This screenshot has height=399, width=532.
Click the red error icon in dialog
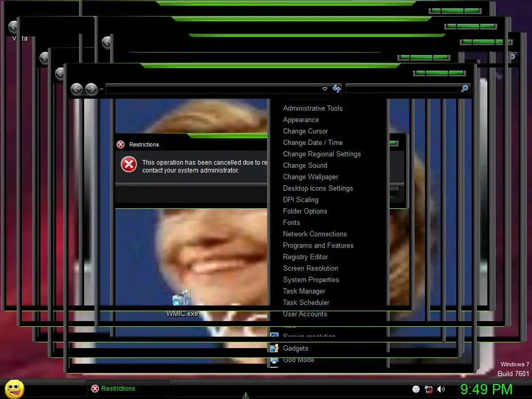pos(129,165)
